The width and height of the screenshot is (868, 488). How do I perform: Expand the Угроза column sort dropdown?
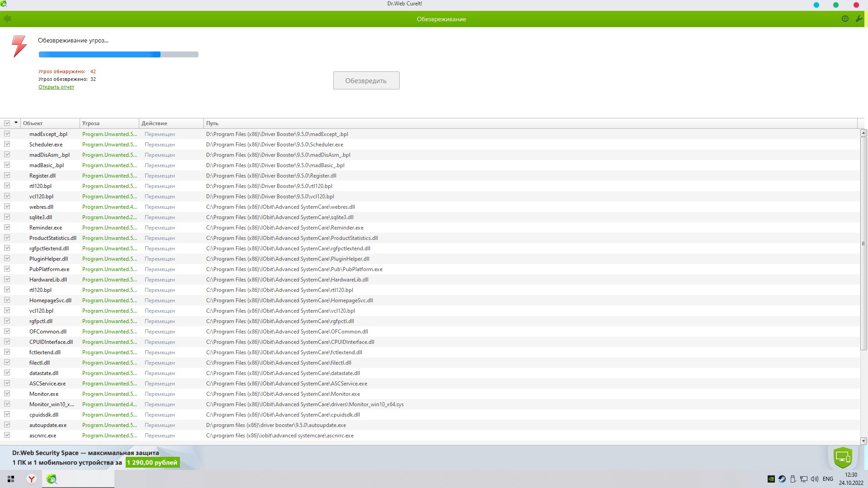[134, 123]
